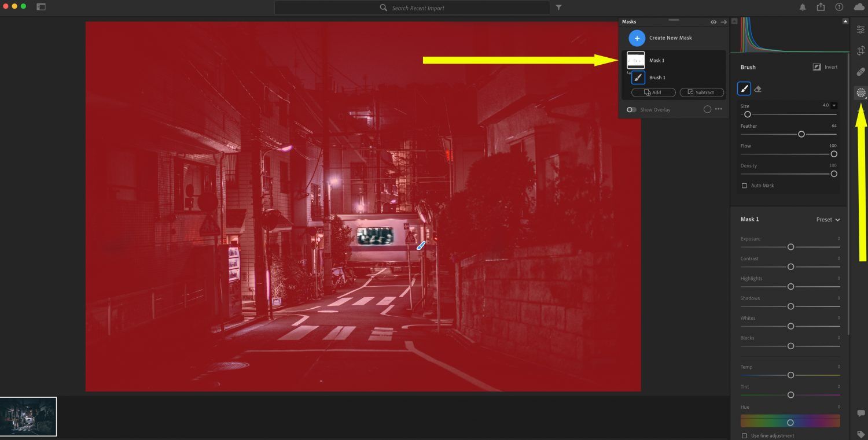Collapse Masks panel with arrow icon

coord(723,22)
